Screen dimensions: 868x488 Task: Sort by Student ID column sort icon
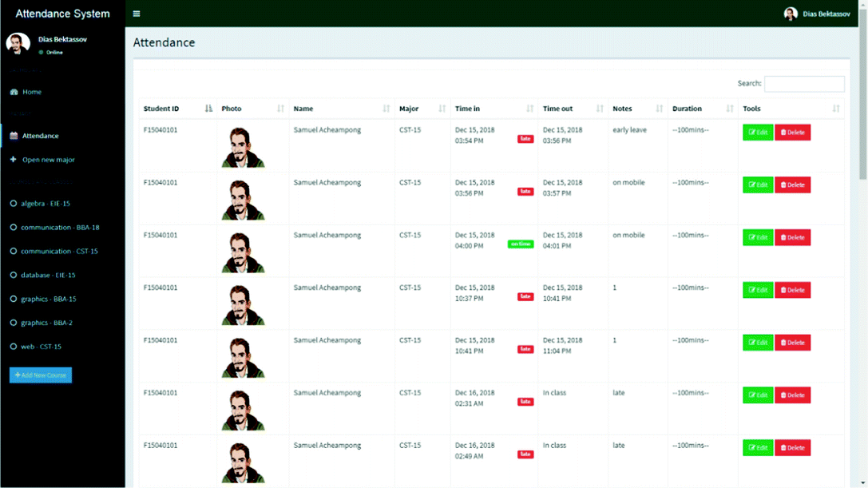tap(208, 109)
